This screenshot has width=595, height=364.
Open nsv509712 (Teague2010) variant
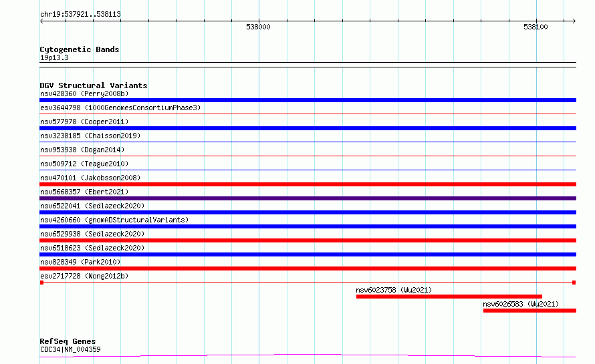pyautogui.click(x=84, y=164)
